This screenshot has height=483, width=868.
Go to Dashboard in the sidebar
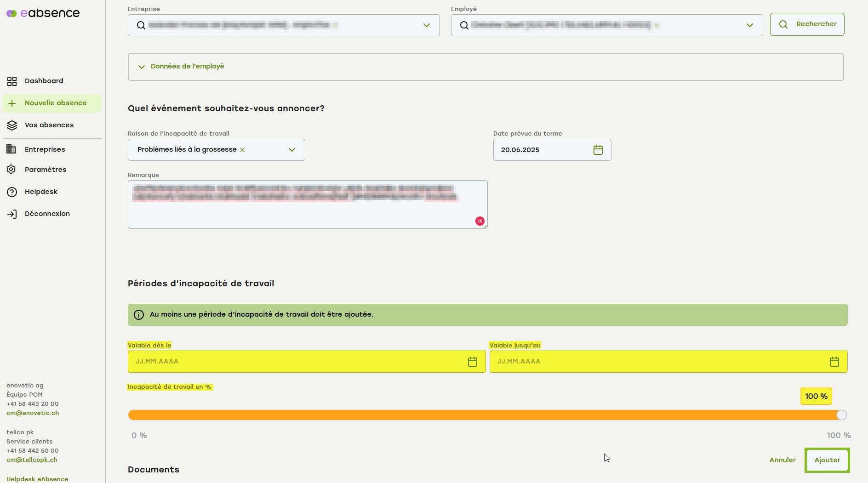click(44, 81)
